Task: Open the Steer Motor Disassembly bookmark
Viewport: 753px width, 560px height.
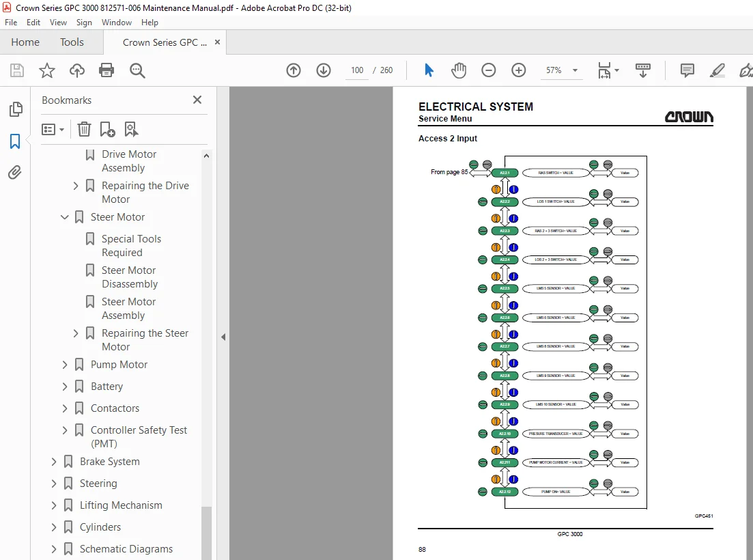Action: (130, 277)
